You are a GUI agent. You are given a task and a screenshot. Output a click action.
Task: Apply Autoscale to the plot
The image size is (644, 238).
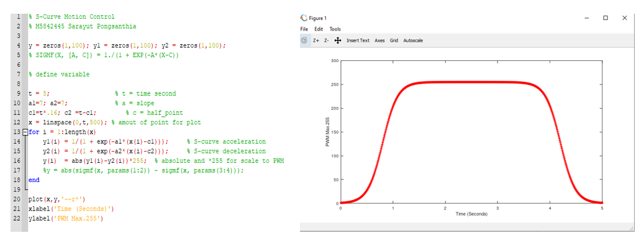413,40
